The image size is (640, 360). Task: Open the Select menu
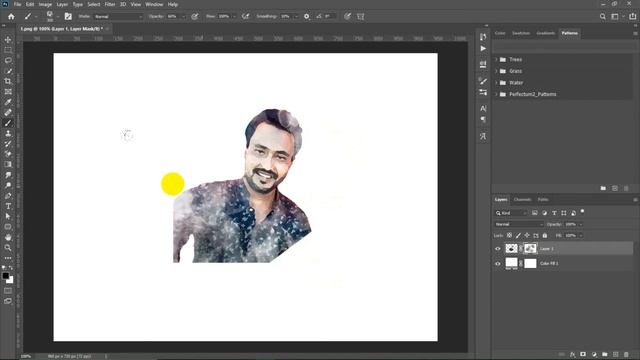(x=93, y=4)
